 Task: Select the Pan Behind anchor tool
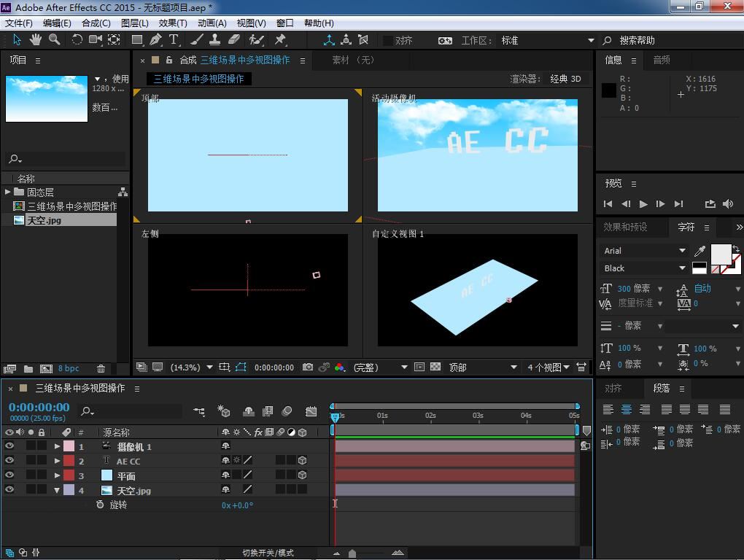[114, 40]
